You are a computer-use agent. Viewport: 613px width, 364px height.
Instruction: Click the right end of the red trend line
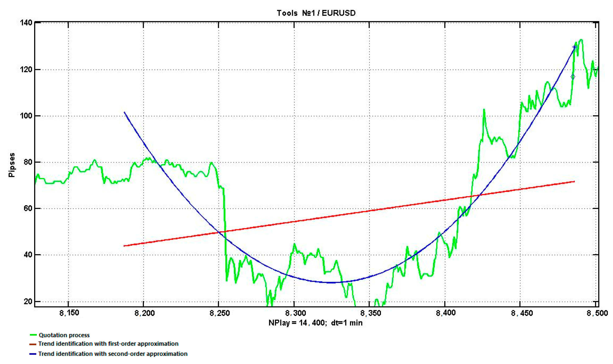pos(574,181)
